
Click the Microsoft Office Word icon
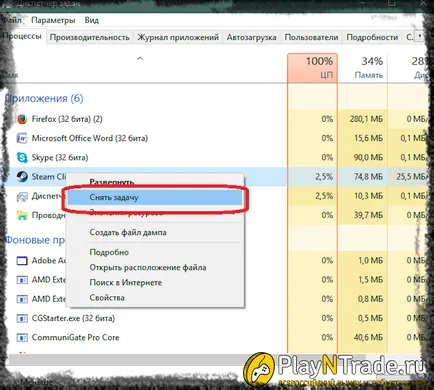click(x=22, y=138)
